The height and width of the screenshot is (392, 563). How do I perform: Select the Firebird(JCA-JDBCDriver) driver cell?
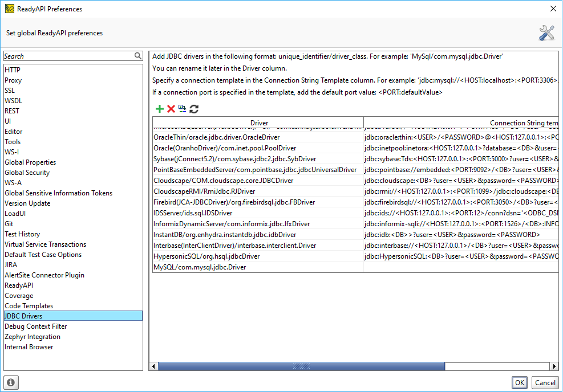pyautogui.click(x=258, y=202)
